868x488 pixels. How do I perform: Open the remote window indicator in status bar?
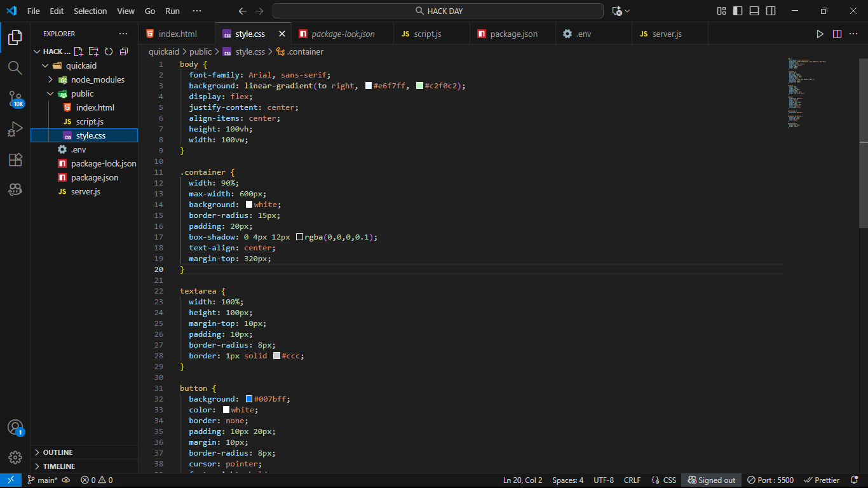pos(11,480)
